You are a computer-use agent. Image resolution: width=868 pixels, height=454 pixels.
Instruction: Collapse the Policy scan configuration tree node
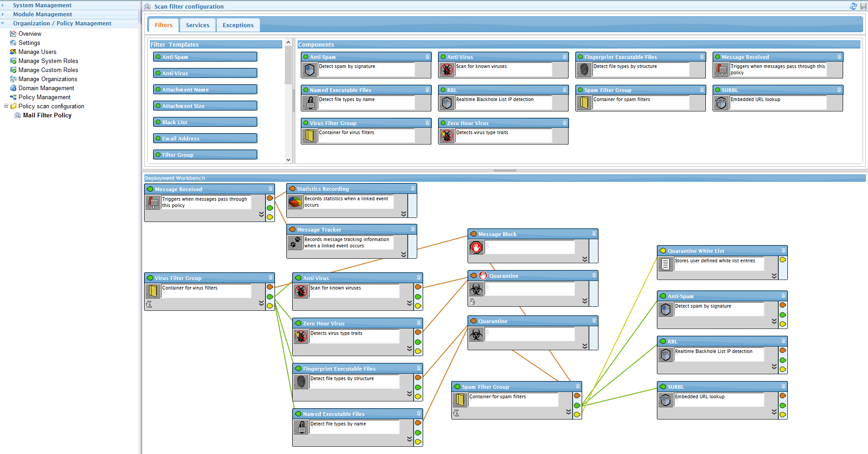6,106
